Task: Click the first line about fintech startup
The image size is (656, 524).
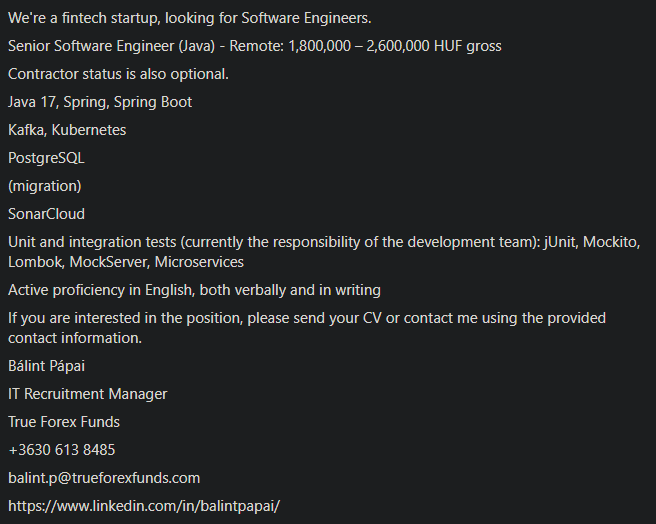Action: (190, 18)
